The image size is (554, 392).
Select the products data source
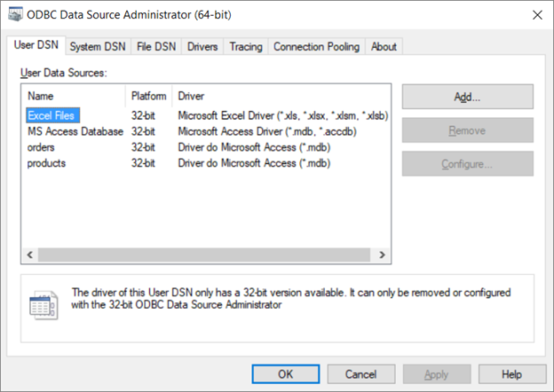(46, 163)
